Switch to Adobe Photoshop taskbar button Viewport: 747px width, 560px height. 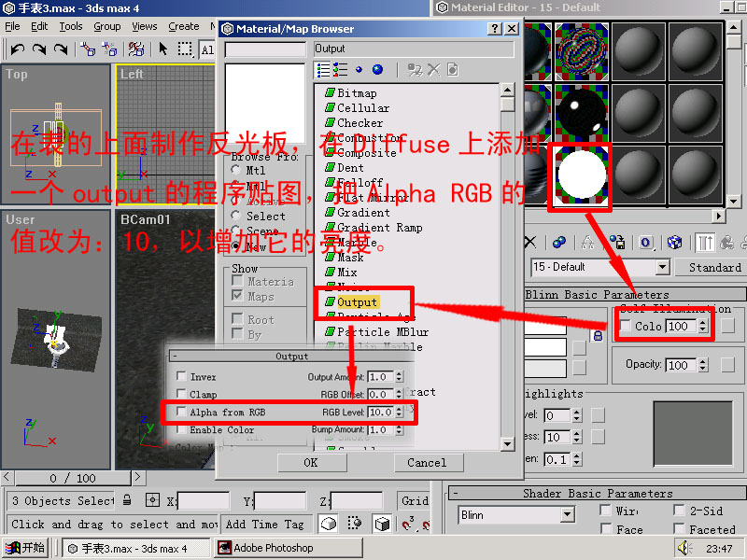coord(288,548)
